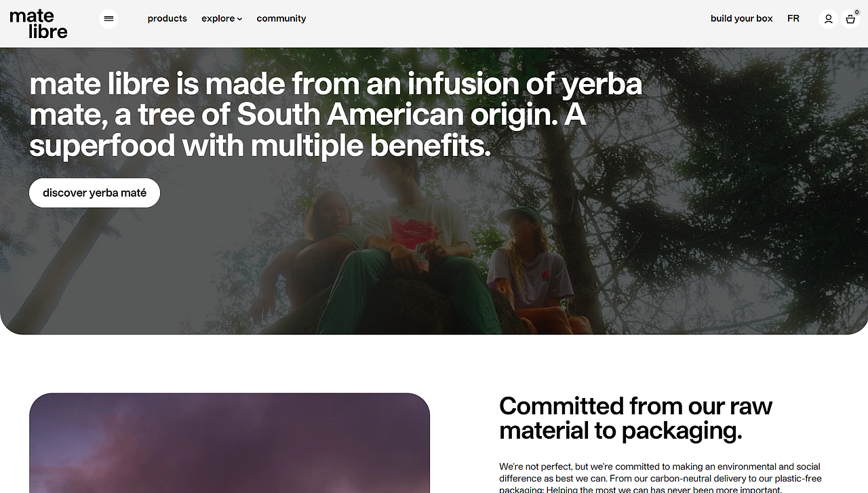The image size is (868, 493).
Task: Switch site language to FR
Action: click(793, 19)
